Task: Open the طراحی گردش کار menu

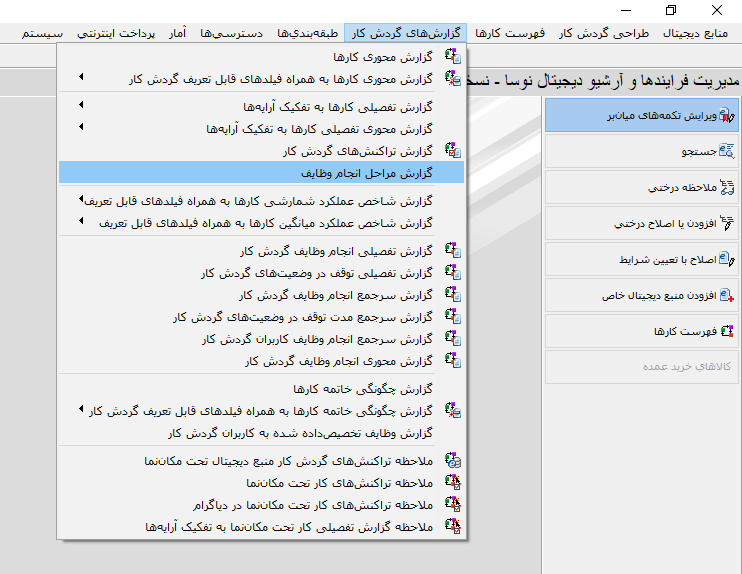Action: pos(602,33)
